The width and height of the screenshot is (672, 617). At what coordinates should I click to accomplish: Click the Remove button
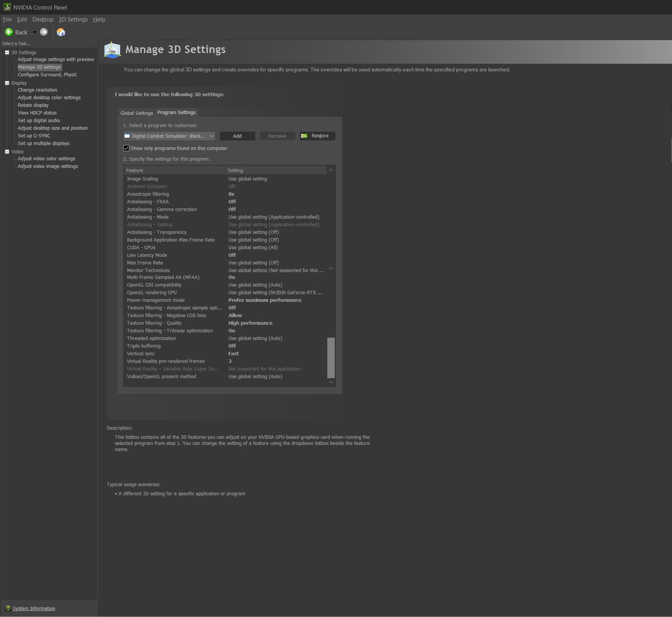pyautogui.click(x=277, y=136)
